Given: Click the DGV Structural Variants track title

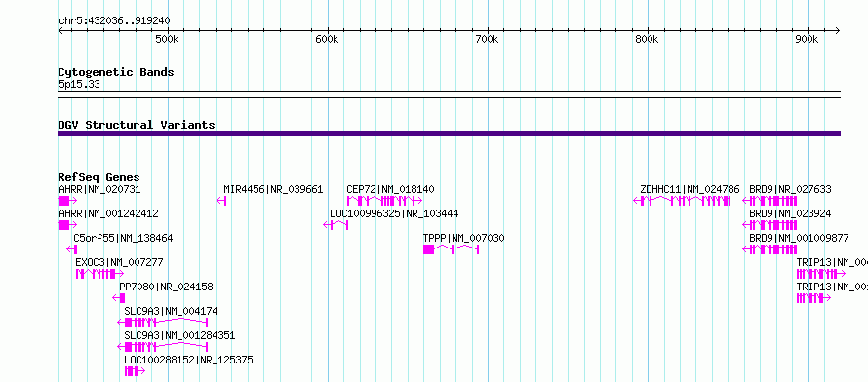Looking at the screenshot, I should tap(137, 125).
